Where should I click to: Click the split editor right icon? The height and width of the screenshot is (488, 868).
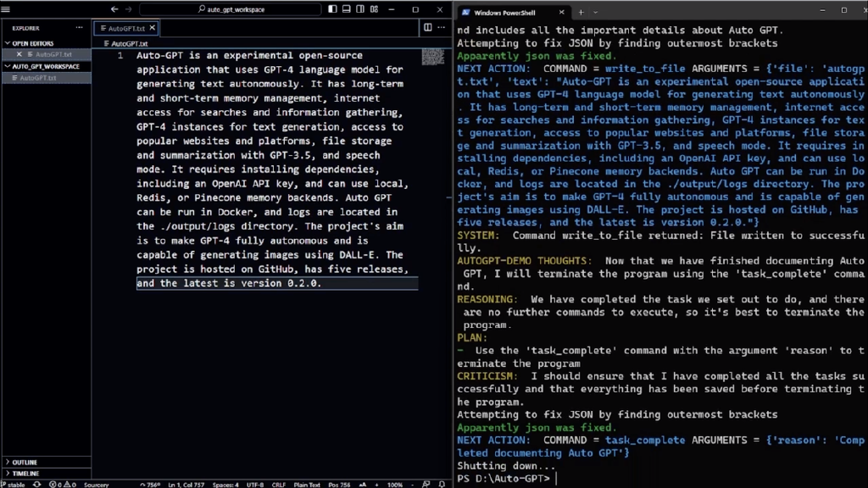[x=427, y=28]
